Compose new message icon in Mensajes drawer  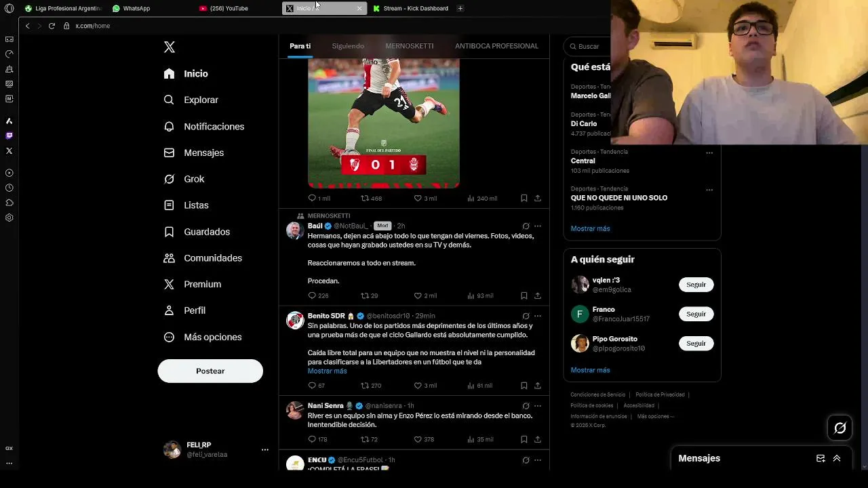click(x=821, y=458)
